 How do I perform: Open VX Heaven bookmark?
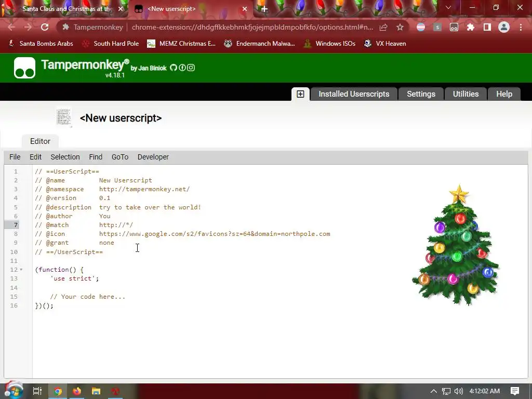(385, 44)
